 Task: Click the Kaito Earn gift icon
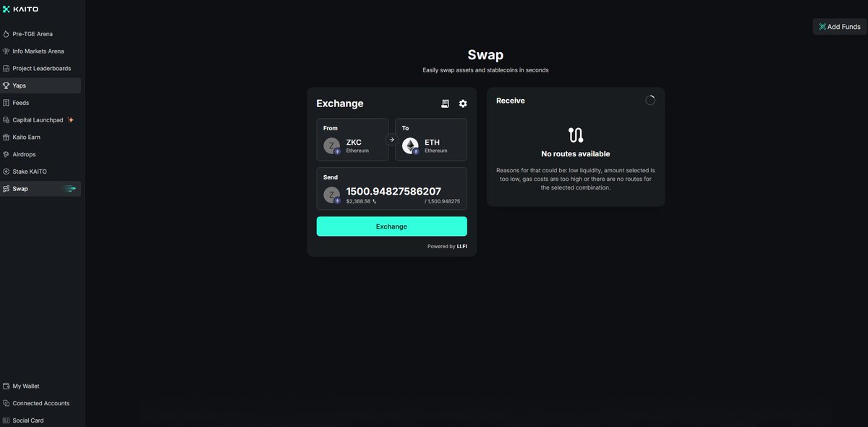pyautogui.click(x=7, y=137)
